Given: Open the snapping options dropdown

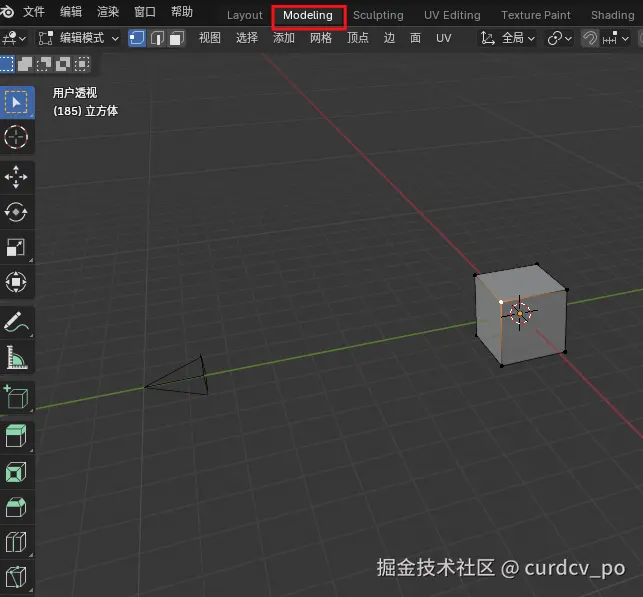Looking at the screenshot, I should tap(615, 39).
